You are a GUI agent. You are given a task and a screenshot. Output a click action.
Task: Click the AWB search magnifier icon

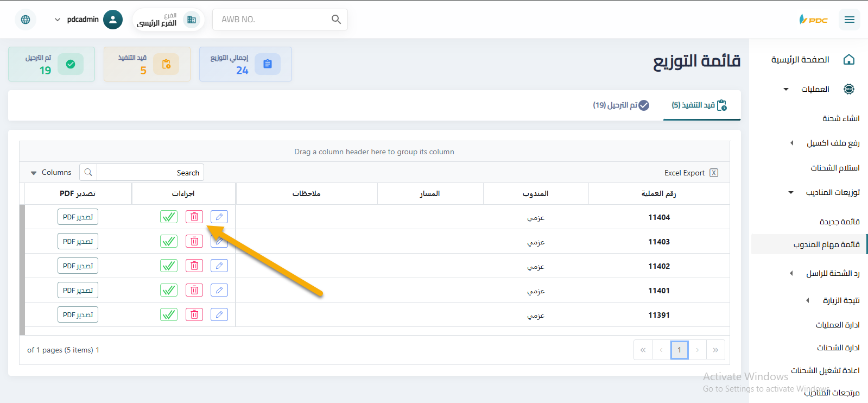pyautogui.click(x=336, y=20)
